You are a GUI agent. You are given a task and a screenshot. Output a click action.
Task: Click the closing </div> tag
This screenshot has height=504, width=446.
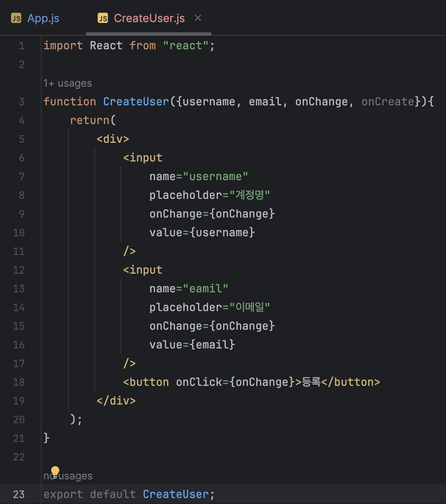(x=116, y=401)
